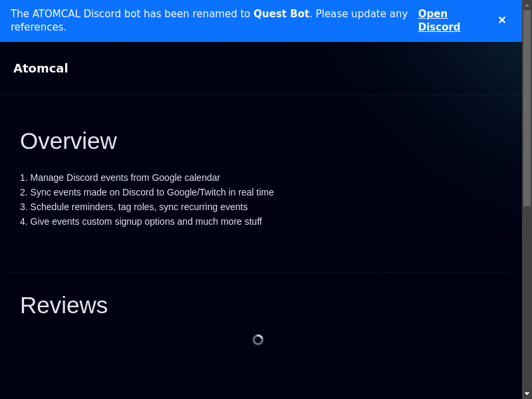Click the loading spinner under Reviews
Viewport: 532px width, 399px height.
coord(258,340)
